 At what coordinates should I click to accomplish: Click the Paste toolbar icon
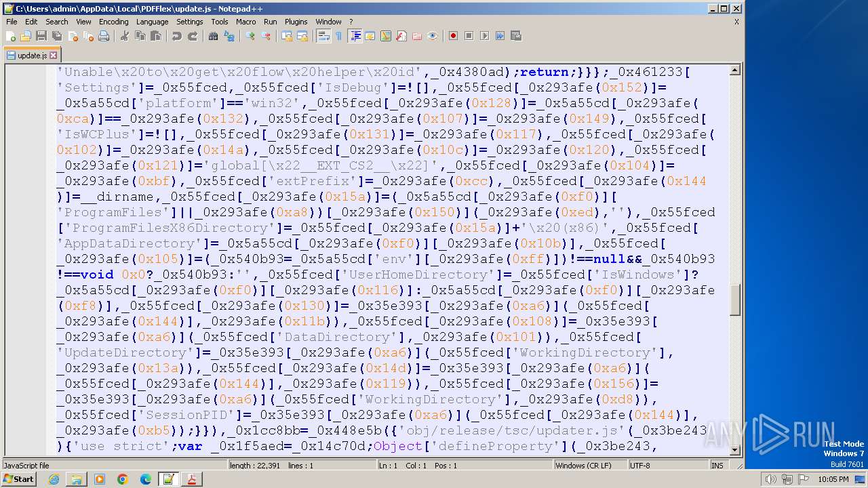[155, 36]
